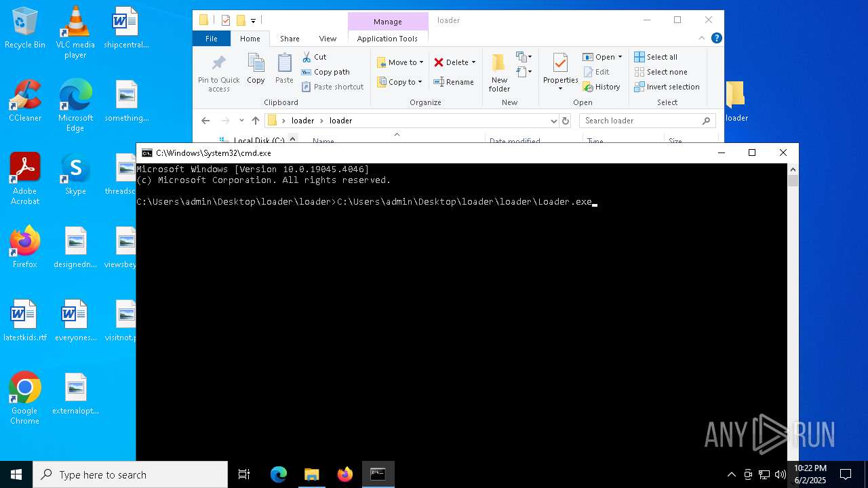This screenshot has width=868, height=488.
Task: Click the Manage contextual tab
Action: [x=388, y=21]
